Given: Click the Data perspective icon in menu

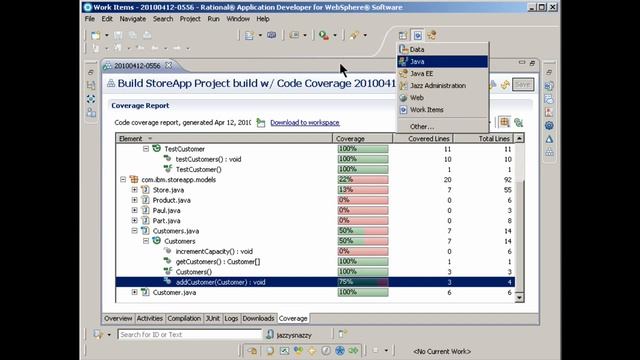Looking at the screenshot, I should pyautogui.click(x=403, y=49).
